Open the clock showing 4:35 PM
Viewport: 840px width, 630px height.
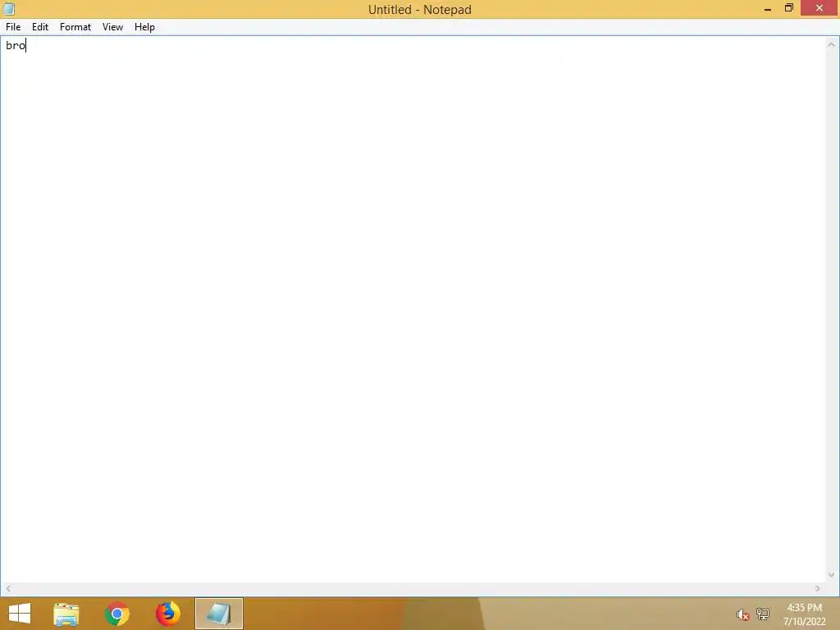(804, 614)
